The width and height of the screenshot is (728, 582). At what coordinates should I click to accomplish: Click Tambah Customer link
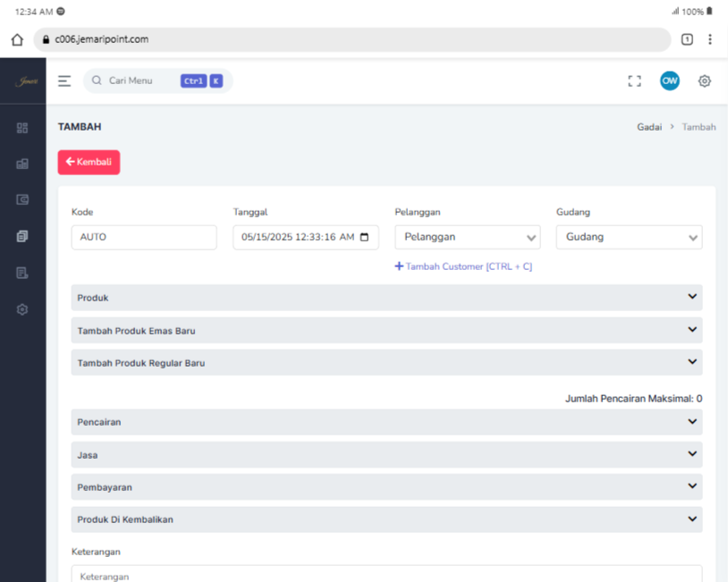pyautogui.click(x=463, y=266)
